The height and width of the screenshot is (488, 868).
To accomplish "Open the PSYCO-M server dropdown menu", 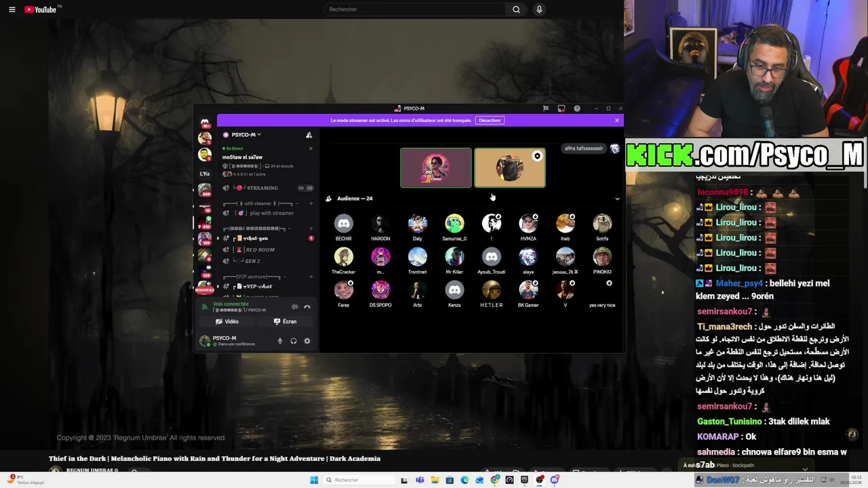I will coord(243,135).
